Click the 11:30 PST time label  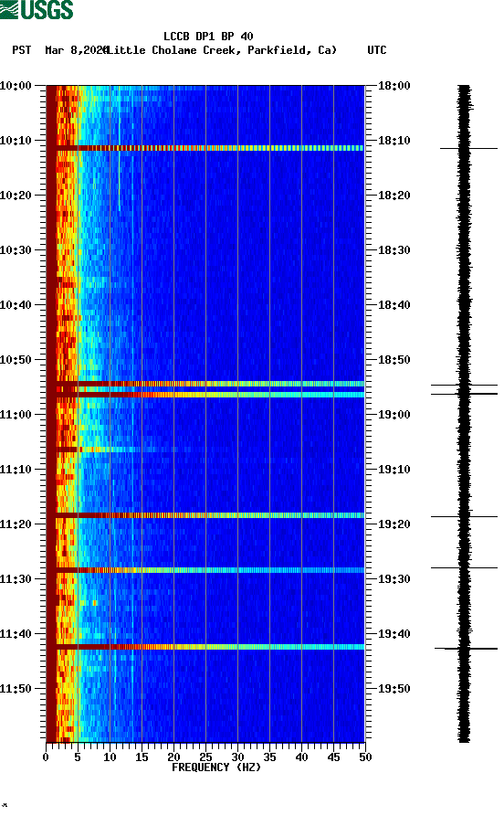point(16,579)
